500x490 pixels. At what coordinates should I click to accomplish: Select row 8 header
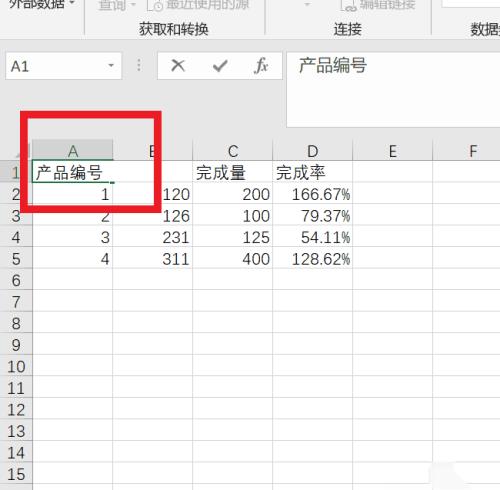coord(16,323)
